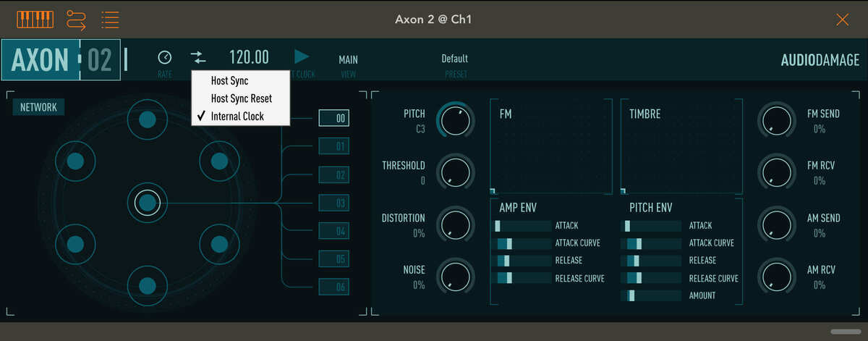868x341 pixels.
Task: Click the THRESHOLD knob
Action: [456, 173]
